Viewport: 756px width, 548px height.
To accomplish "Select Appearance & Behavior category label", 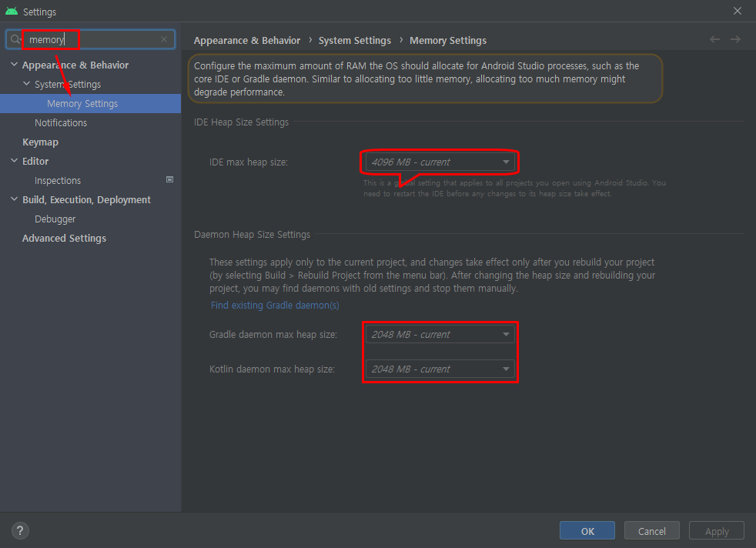I will click(x=75, y=65).
